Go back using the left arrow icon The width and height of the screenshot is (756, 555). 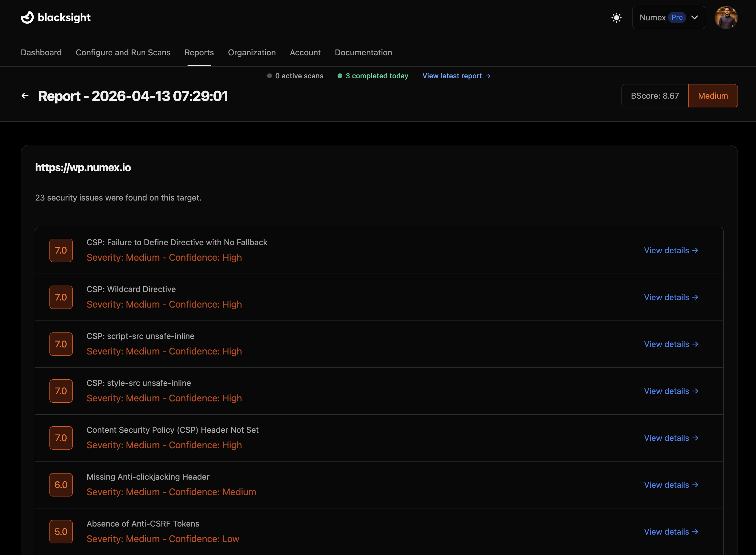[x=25, y=96]
